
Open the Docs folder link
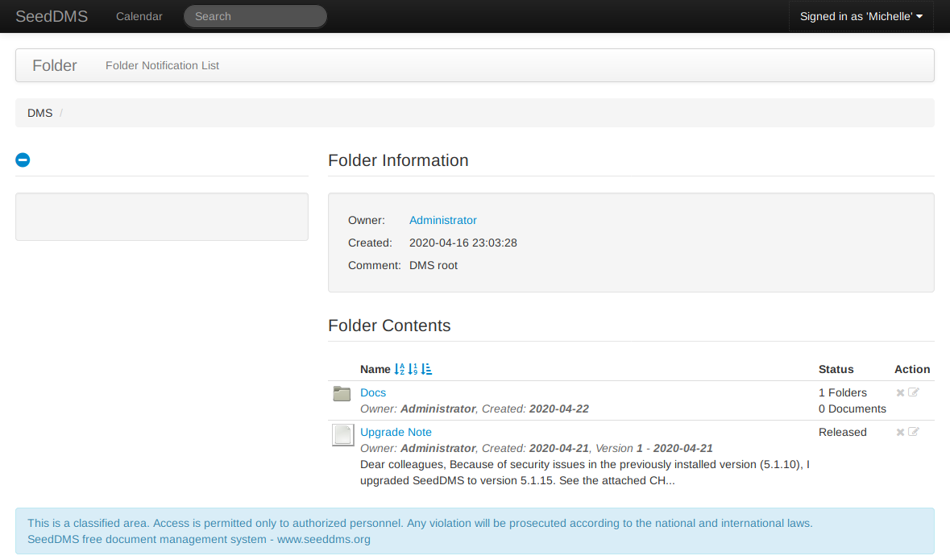(x=373, y=393)
